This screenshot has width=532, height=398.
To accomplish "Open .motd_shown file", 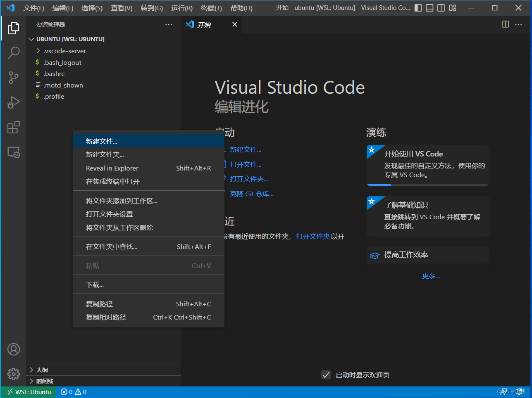I will point(103,85).
